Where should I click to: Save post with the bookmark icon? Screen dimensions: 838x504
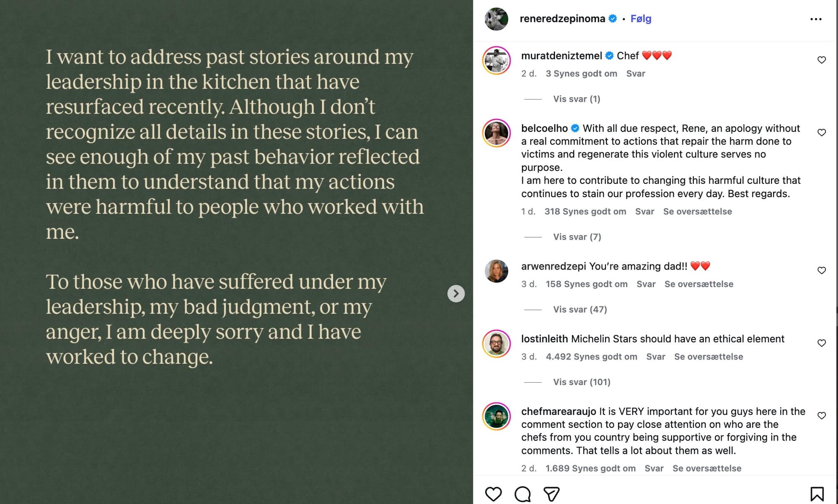pyautogui.click(x=817, y=494)
